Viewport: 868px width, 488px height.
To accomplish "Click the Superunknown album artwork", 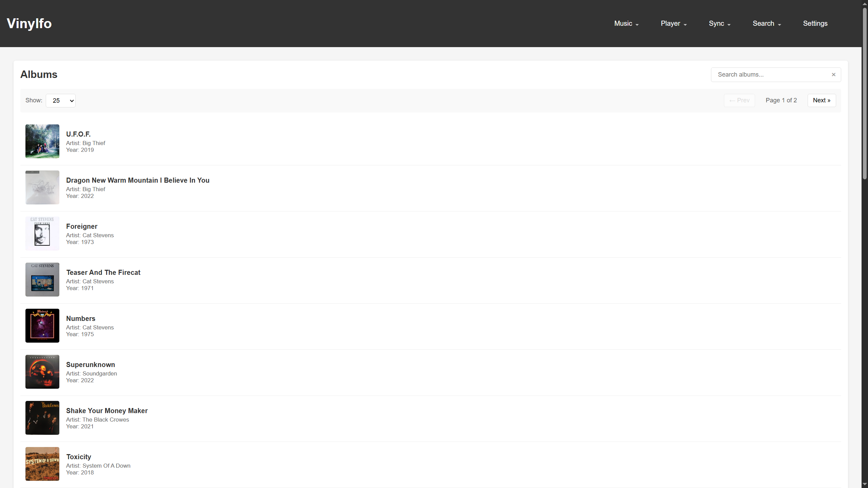I will [x=42, y=371].
